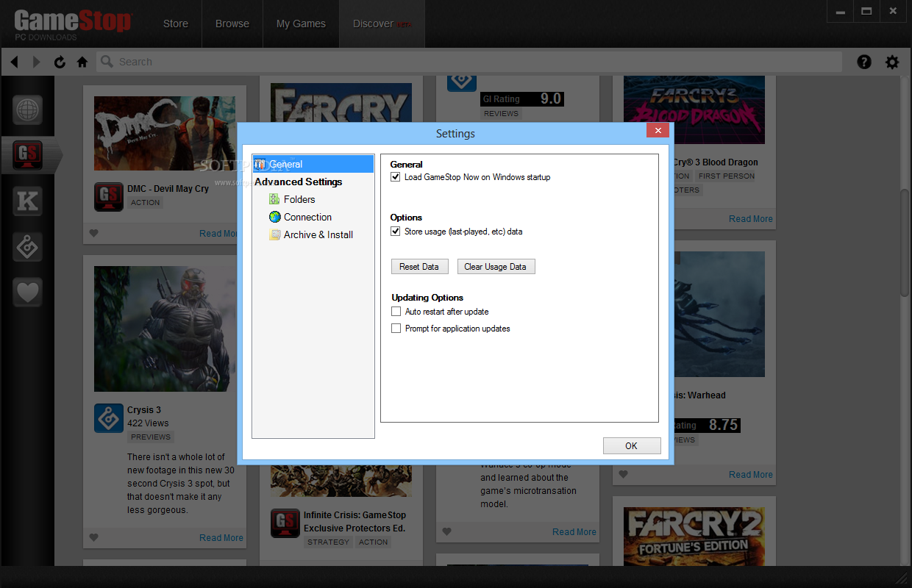The image size is (912, 588).
Task: Click Game Informer icon beside Crysis 3
Action: (109, 418)
